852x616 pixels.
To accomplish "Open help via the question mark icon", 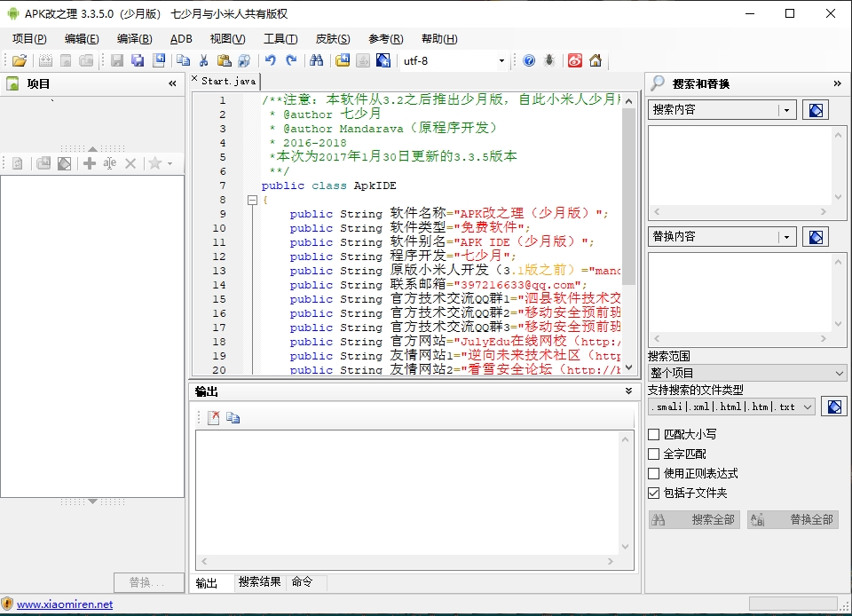I will point(528,60).
